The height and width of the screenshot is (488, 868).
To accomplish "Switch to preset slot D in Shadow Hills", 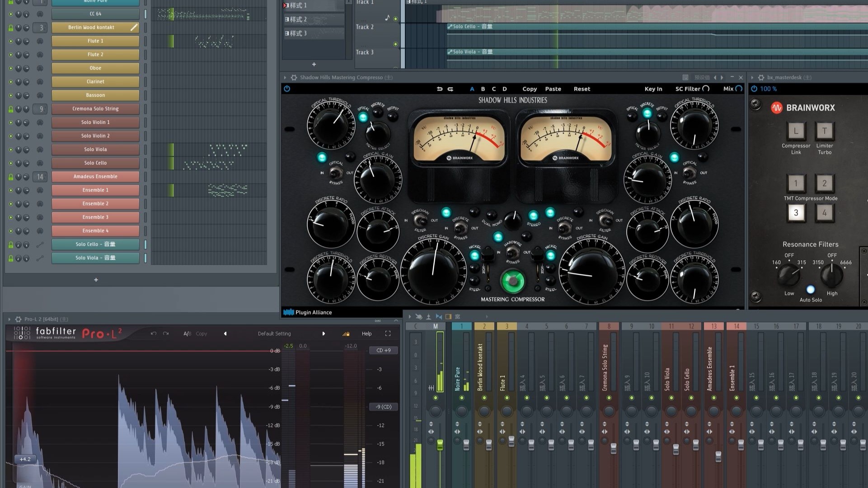I will coord(505,89).
